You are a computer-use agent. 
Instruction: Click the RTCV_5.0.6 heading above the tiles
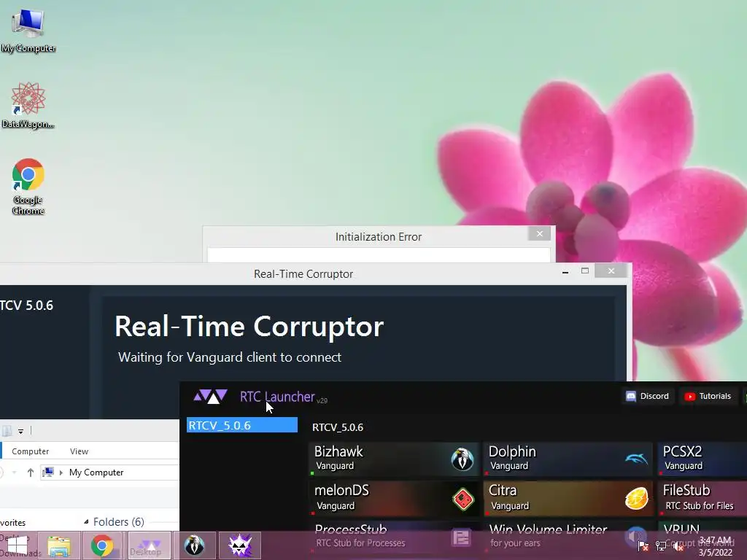337,427
